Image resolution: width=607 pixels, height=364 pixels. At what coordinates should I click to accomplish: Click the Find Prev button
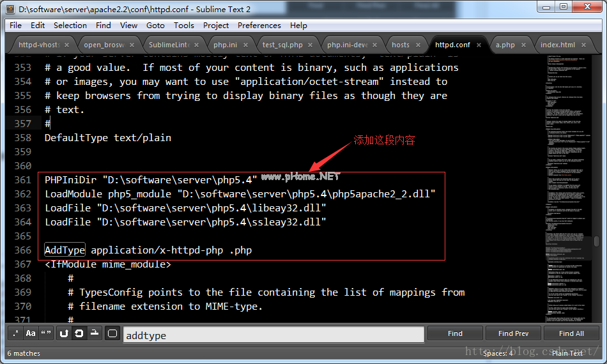click(513, 333)
